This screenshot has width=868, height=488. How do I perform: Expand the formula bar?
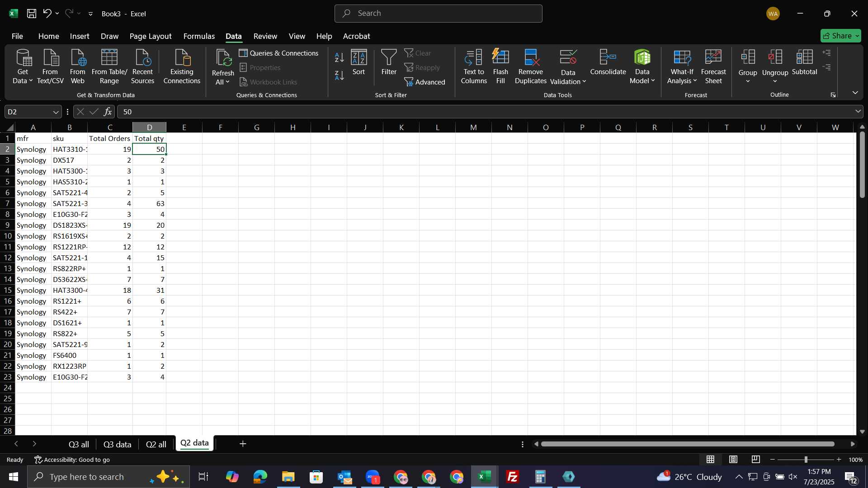pyautogui.click(x=858, y=112)
